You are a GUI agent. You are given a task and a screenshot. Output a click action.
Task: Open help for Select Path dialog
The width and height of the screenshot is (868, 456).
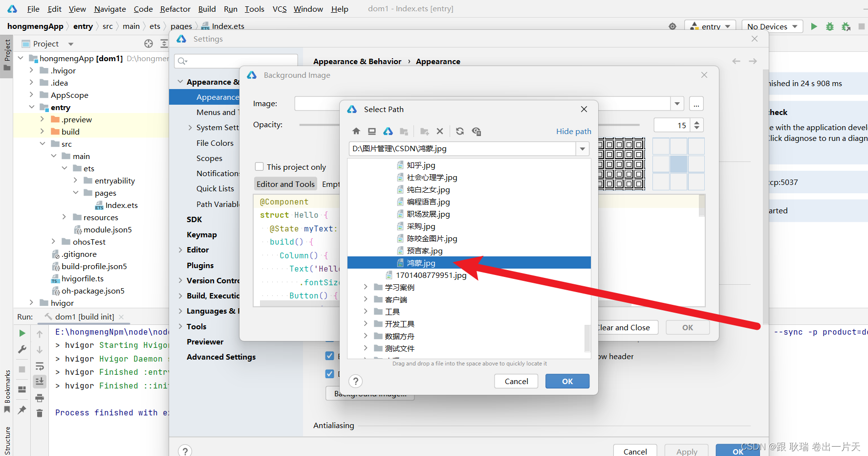356,381
